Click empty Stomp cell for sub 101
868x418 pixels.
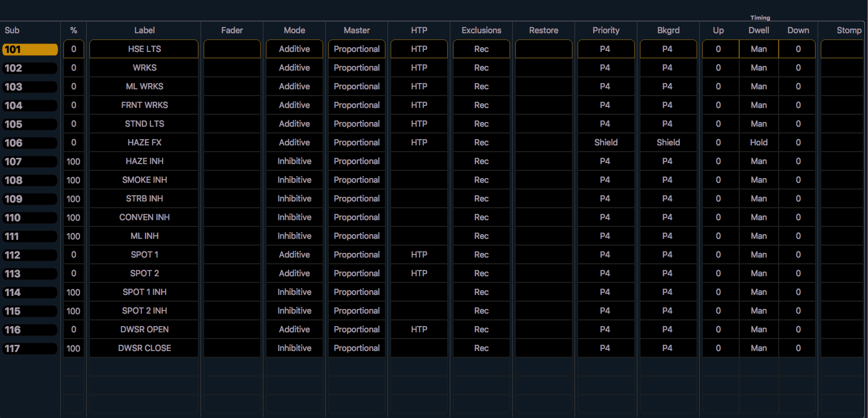click(842, 49)
